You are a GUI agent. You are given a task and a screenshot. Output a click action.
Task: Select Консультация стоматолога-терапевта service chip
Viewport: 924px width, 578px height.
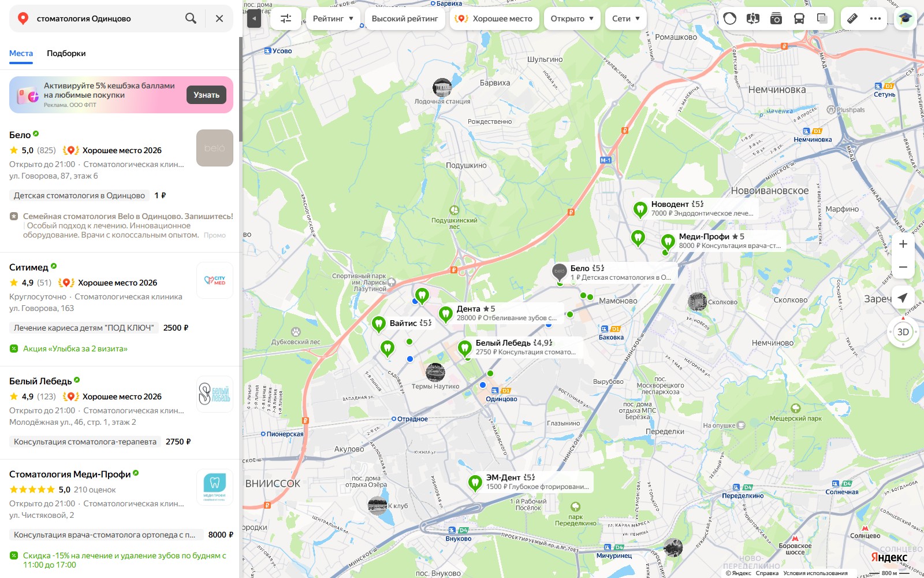pos(85,442)
